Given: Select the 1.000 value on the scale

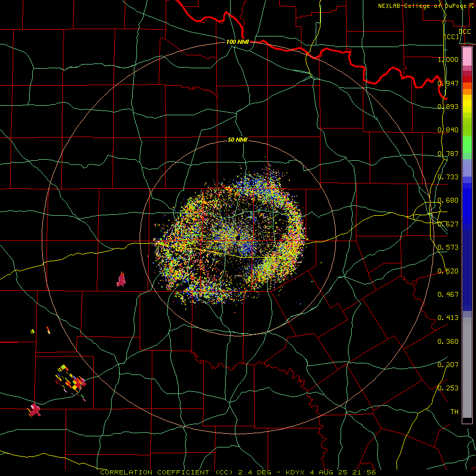Looking at the screenshot, I should (448, 59).
